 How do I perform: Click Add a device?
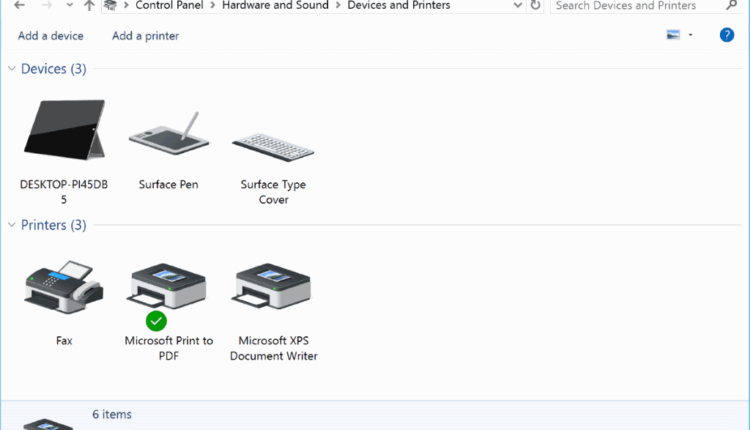pyautogui.click(x=51, y=36)
